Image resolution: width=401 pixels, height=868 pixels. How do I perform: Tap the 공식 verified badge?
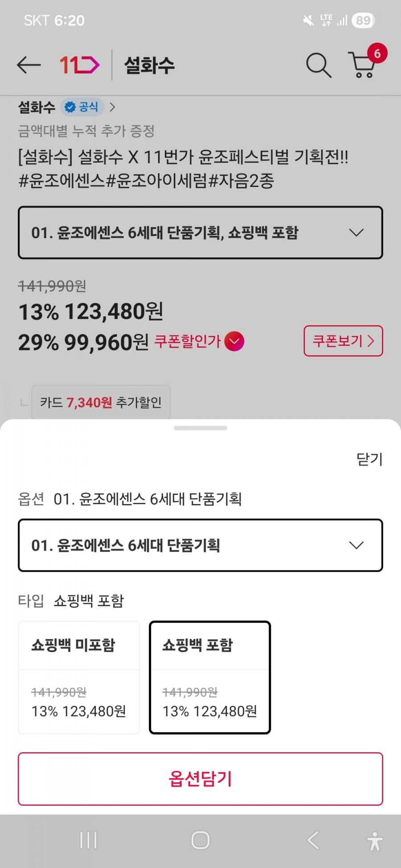point(82,107)
